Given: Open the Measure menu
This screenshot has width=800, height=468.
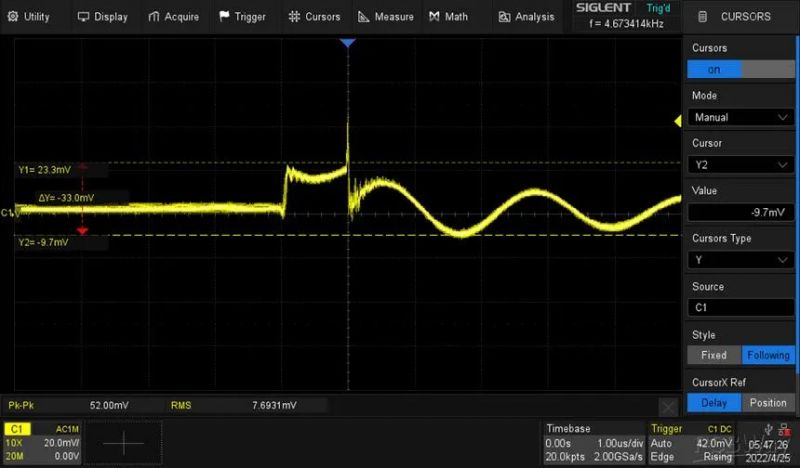Looking at the screenshot, I should pos(386,16).
